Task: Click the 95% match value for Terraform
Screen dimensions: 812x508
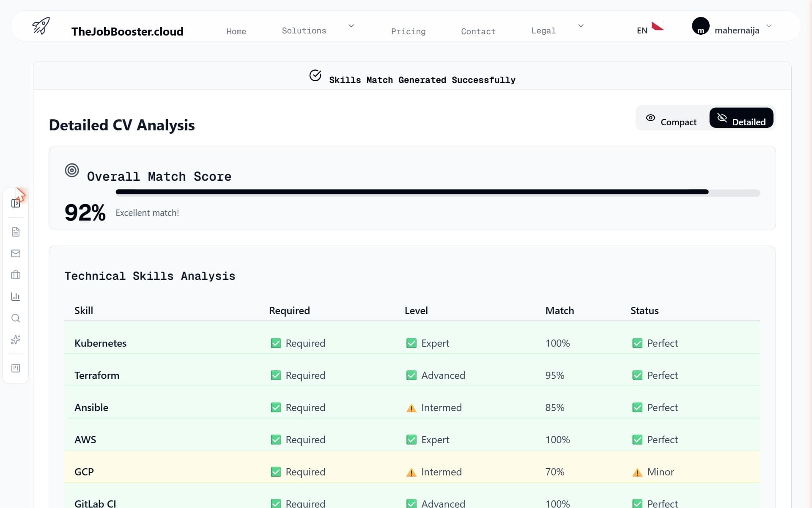Action: click(x=555, y=375)
